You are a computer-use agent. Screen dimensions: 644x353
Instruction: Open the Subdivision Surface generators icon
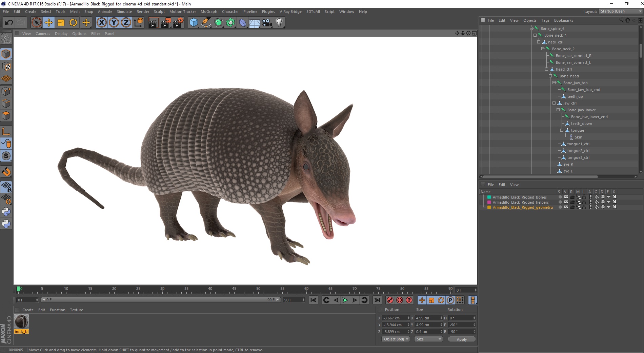pyautogui.click(x=218, y=23)
